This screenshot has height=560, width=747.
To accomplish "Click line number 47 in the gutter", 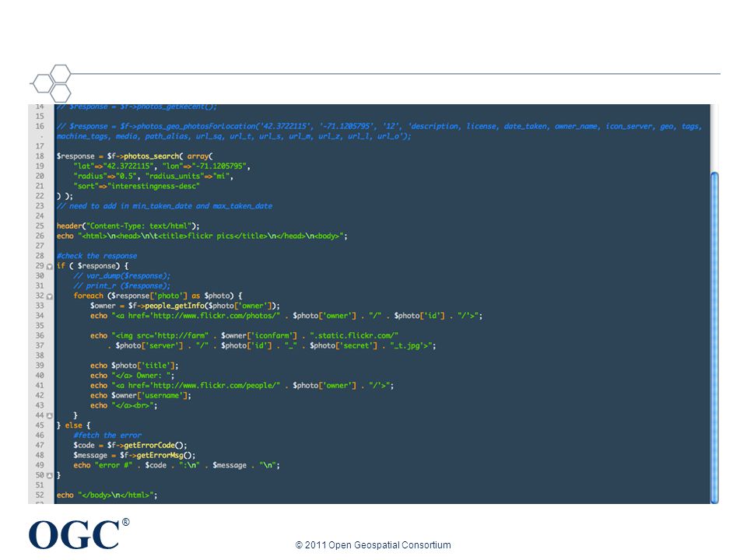I will click(x=40, y=445).
